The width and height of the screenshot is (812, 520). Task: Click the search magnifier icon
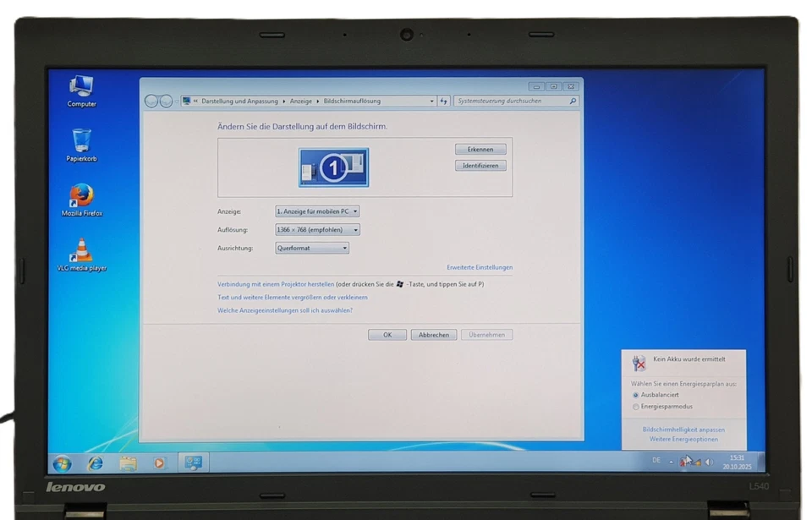pyautogui.click(x=573, y=101)
